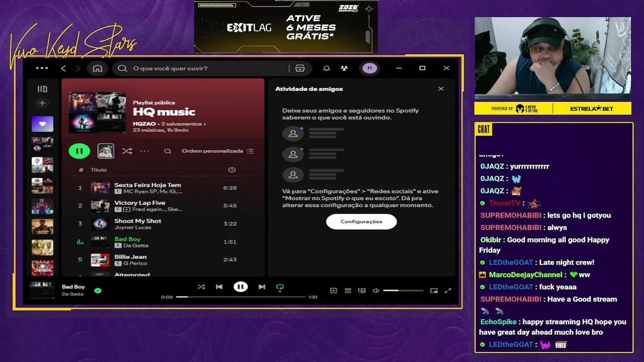Screen dimensions: 644x362
Task: Go forward with the right arrow
Action: point(77,68)
